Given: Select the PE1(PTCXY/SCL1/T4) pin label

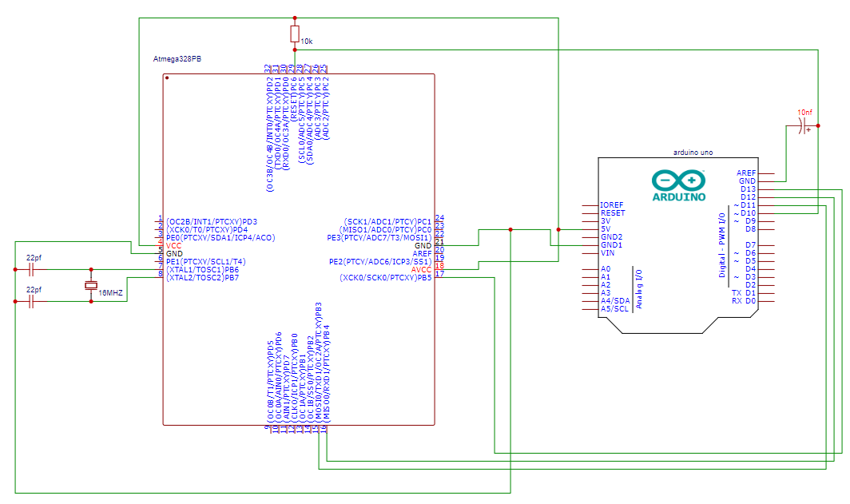Looking at the screenshot, I should (205, 261).
